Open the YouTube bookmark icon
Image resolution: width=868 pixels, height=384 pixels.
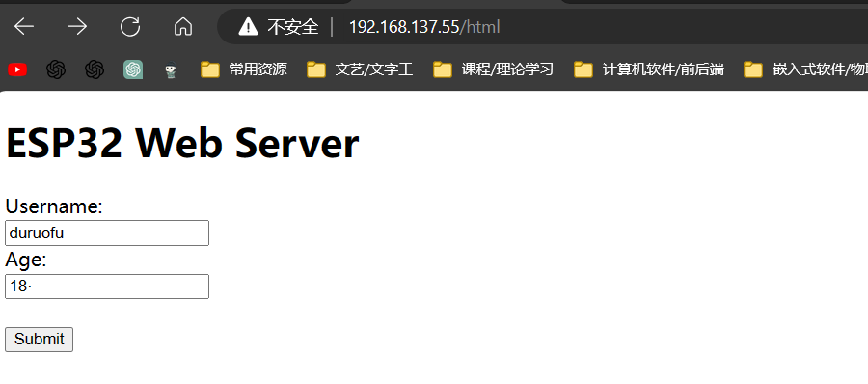(17, 69)
